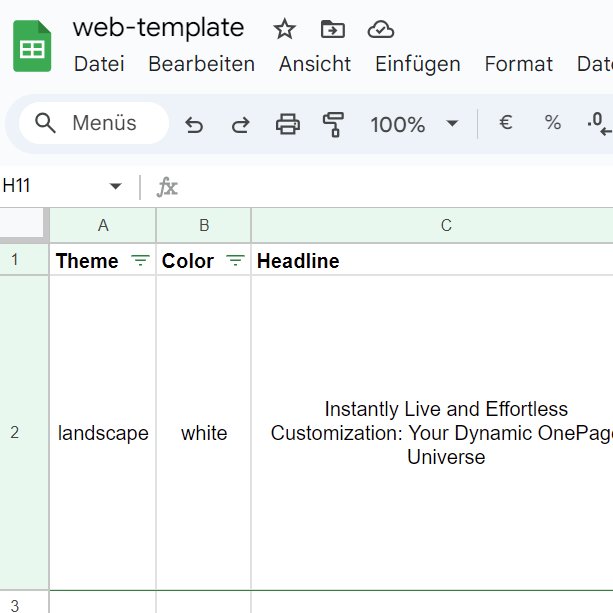The height and width of the screenshot is (613, 613).
Task: Open filter on Color column
Action: (235, 260)
